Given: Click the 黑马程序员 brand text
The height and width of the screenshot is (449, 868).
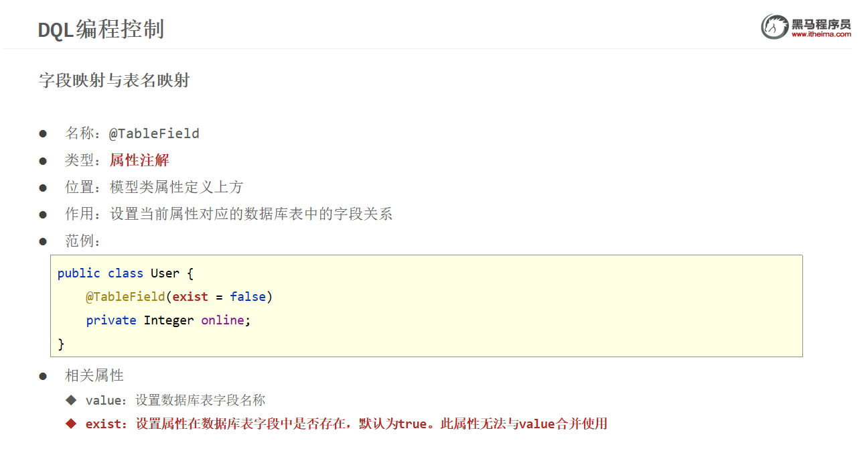Looking at the screenshot, I should (821, 23).
